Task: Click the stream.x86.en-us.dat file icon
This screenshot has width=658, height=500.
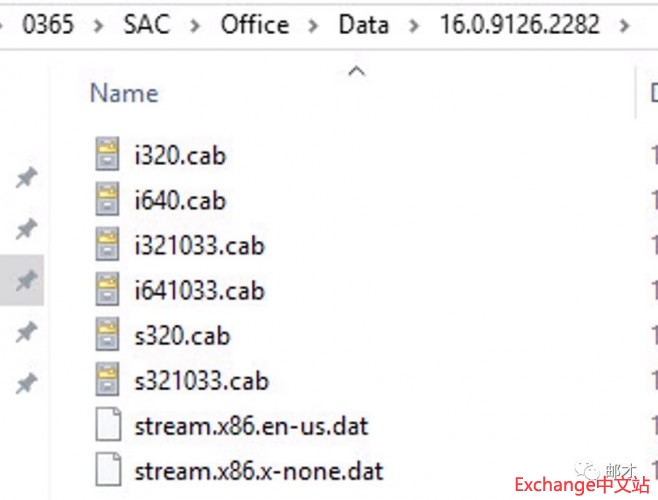Action: 107,426
